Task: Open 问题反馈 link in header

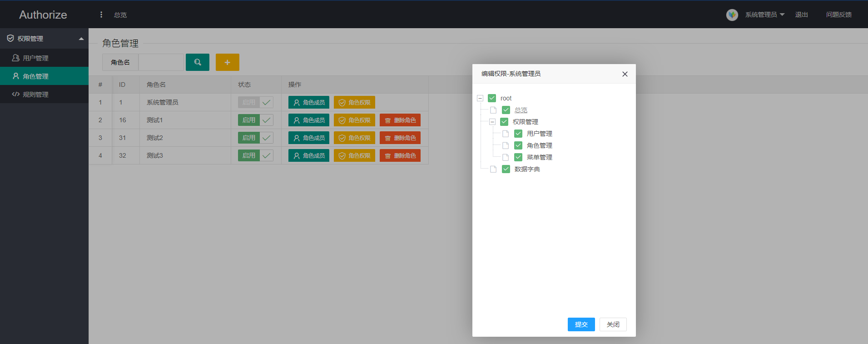Action: click(x=838, y=15)
